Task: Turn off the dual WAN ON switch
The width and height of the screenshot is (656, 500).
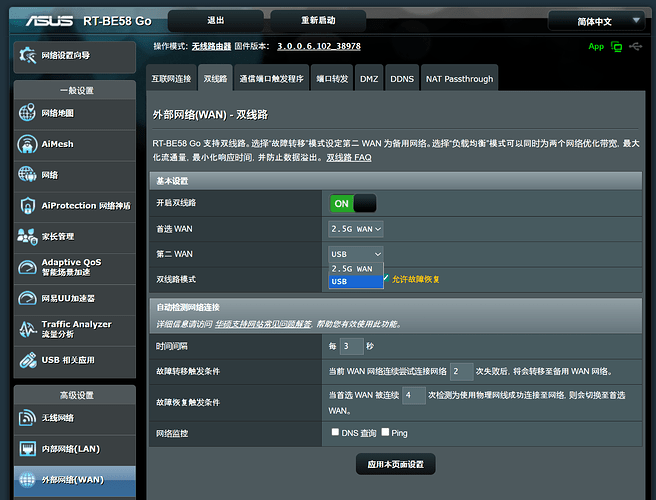Action: (x=353, y=203)
